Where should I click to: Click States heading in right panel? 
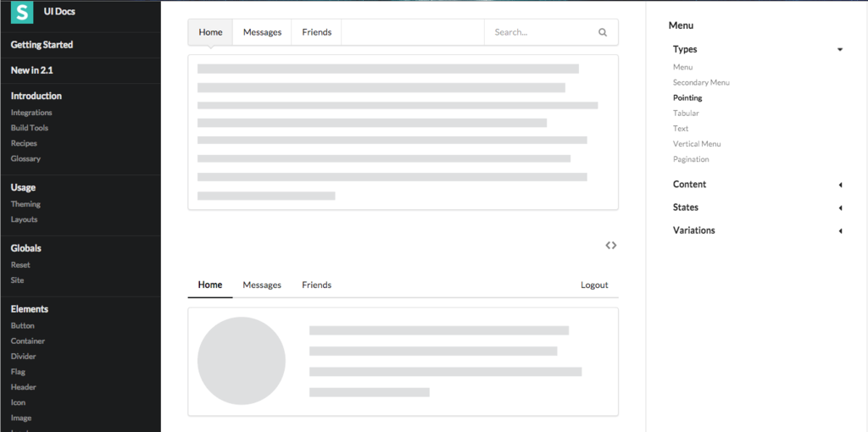[x=685, y=208]
